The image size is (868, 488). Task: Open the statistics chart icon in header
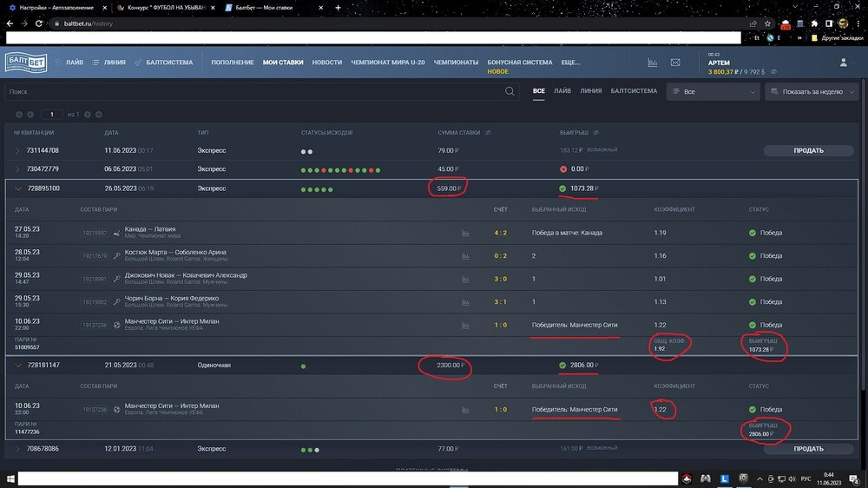pyautogui.click(x=652, y=63)
